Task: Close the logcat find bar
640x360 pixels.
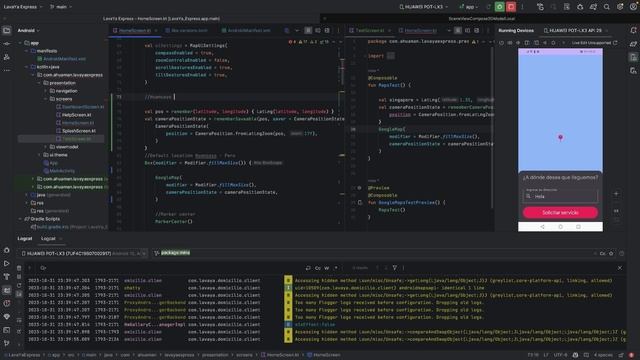Action: [x=620, y=268]
